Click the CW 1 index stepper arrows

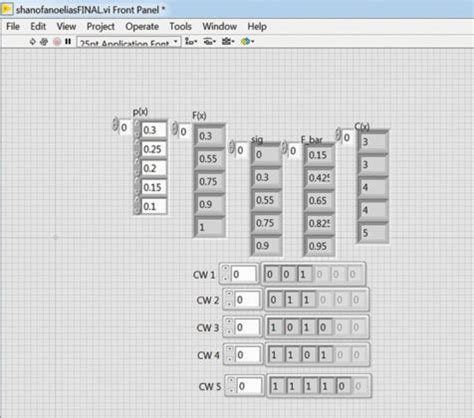click(225, 273)
